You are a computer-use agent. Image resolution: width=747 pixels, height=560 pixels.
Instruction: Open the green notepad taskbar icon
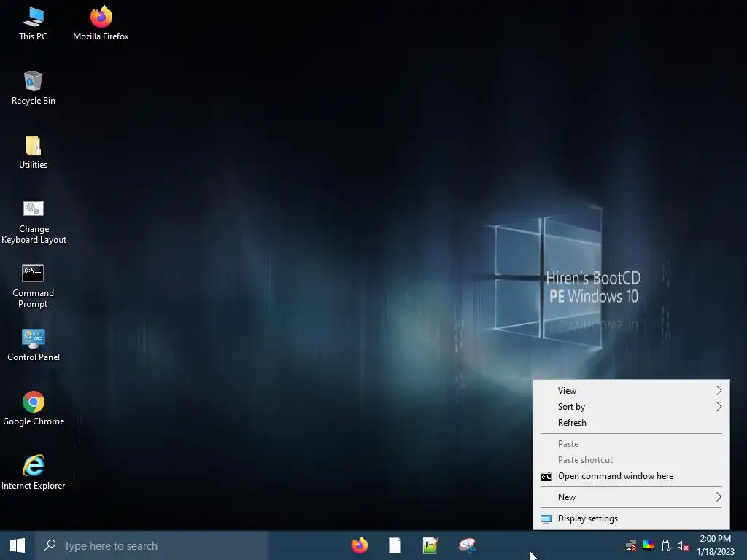click(430, 545)
